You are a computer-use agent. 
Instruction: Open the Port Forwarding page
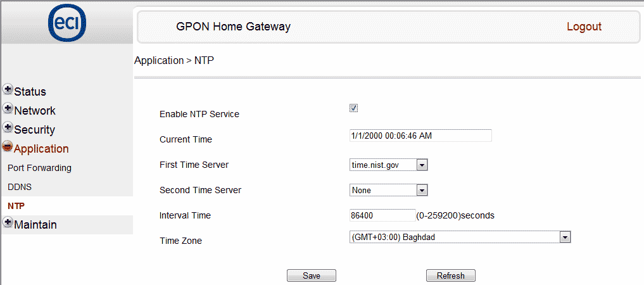[39, 168]
